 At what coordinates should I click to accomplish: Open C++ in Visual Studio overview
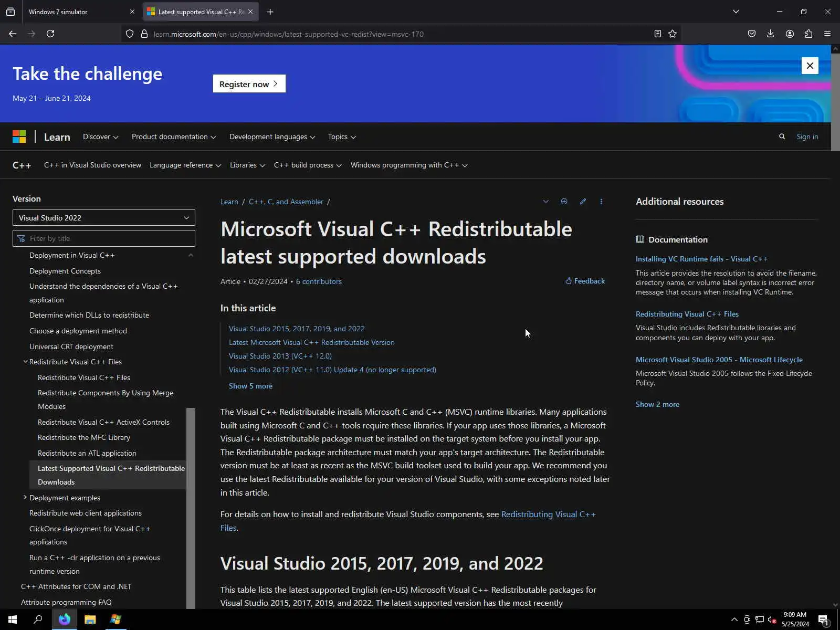[x=92, y=165]
